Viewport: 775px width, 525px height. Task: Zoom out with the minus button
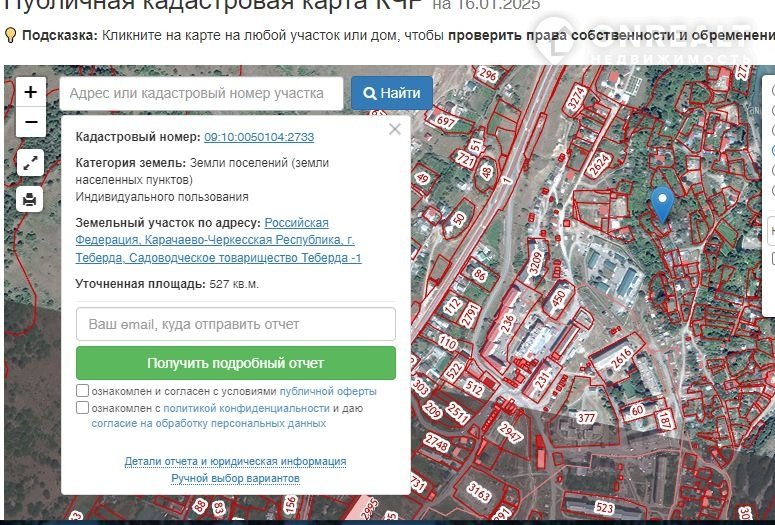[31, 122]
